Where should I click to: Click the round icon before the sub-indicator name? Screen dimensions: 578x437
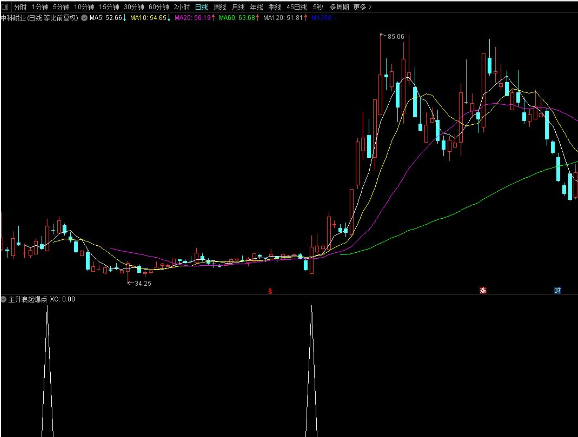coord(4,299)
